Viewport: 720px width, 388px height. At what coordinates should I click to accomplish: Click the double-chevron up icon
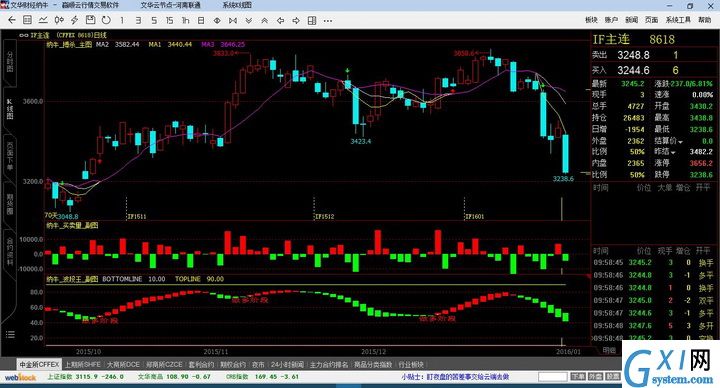click(x=264, y=20)
